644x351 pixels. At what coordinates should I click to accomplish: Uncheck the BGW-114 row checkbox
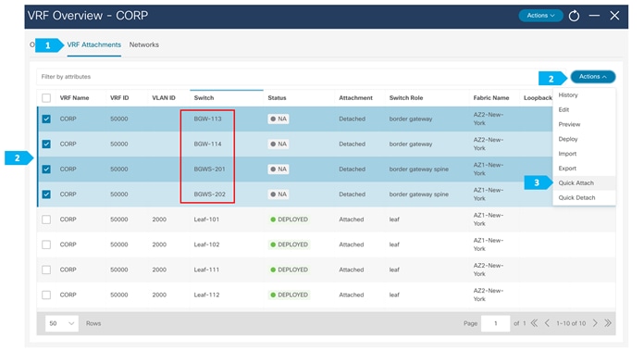pyautogui.click(x=46, y=144)
